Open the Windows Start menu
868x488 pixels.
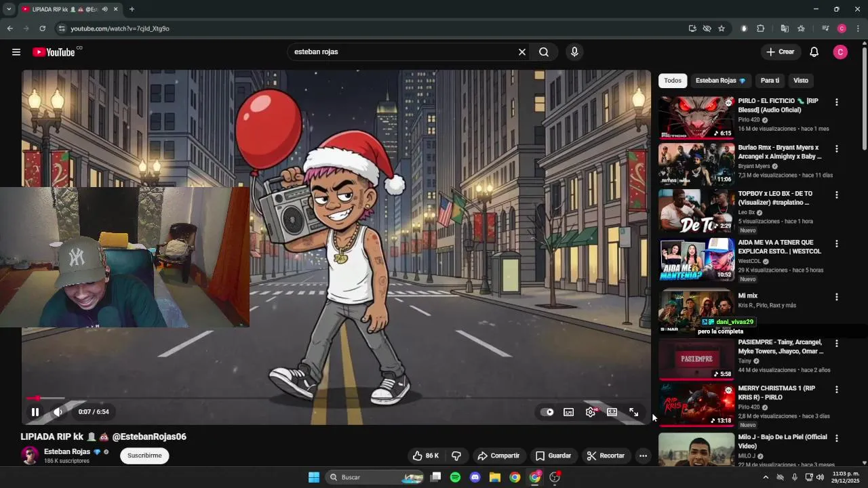[314, 477]
